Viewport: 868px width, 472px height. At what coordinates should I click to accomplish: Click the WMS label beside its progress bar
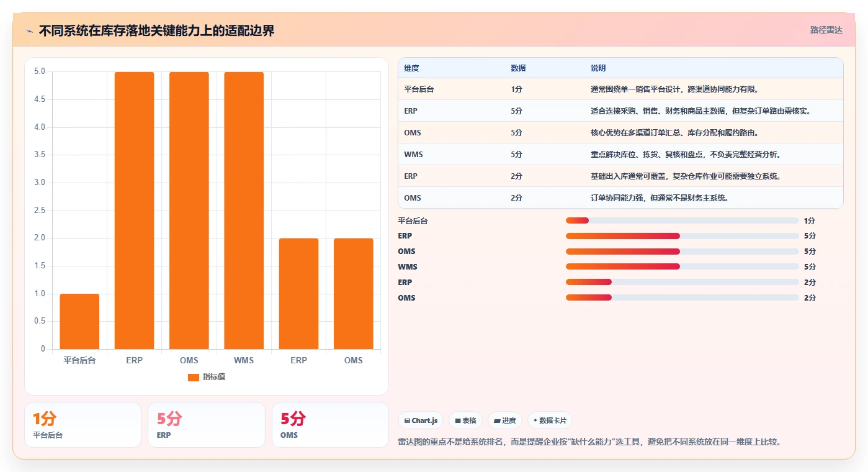(x=408, y=266)
